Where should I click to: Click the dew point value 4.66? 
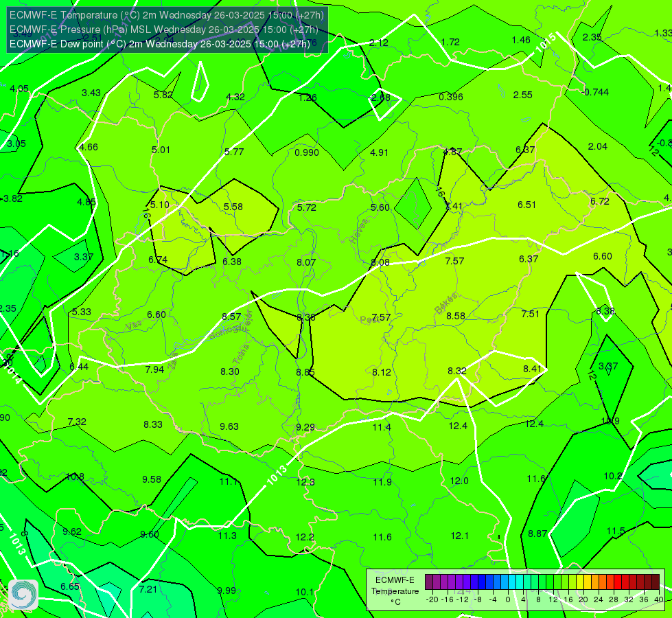(89, 147)
